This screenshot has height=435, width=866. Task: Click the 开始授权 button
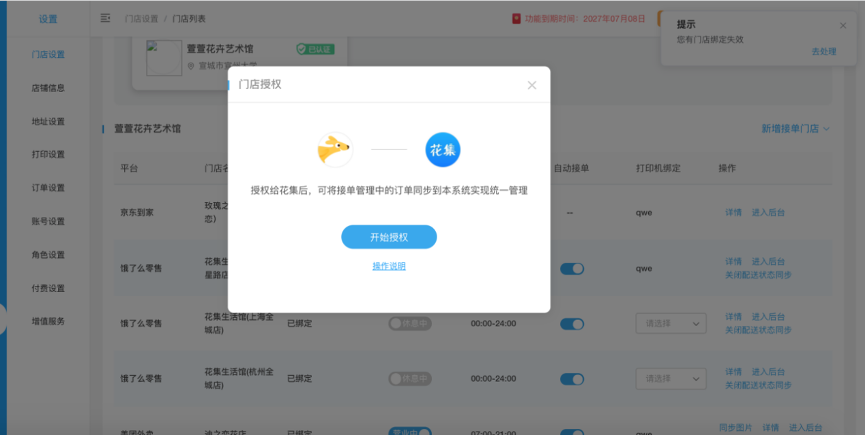point(389,237)
